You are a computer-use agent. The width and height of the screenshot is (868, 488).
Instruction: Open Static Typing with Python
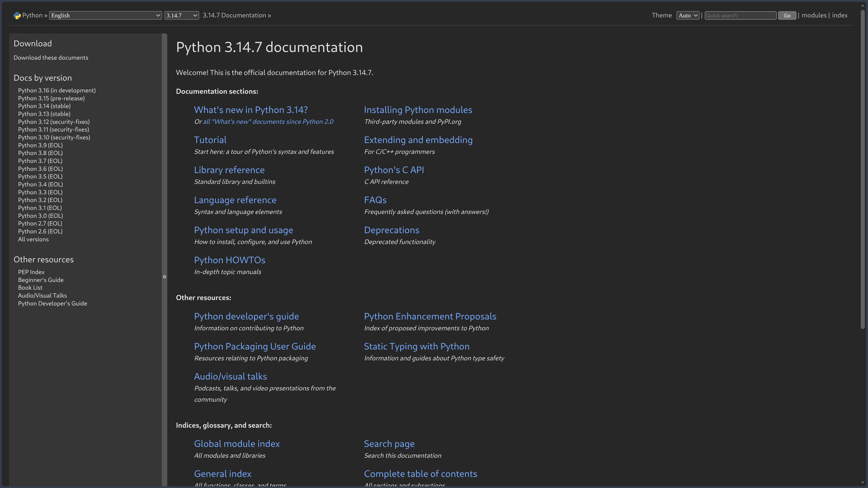tap(416, 346)
